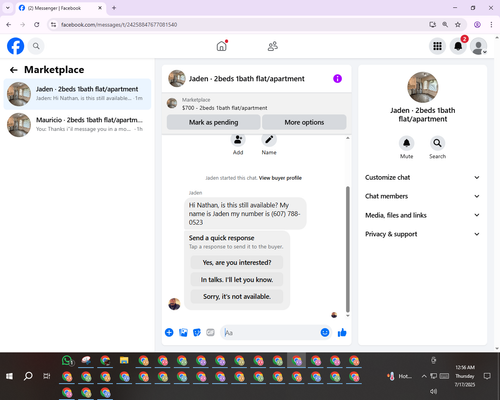Click Mark as pending button

(x=214, y=122)
